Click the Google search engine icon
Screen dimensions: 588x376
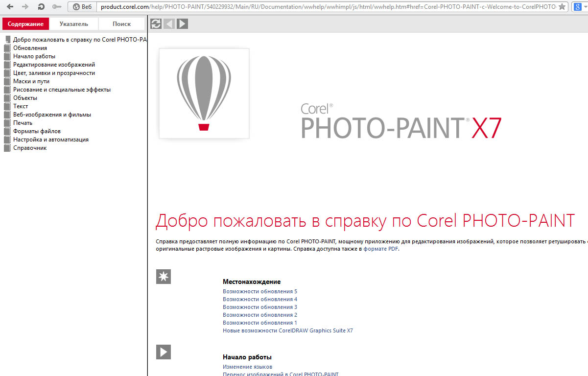(577, 7)
